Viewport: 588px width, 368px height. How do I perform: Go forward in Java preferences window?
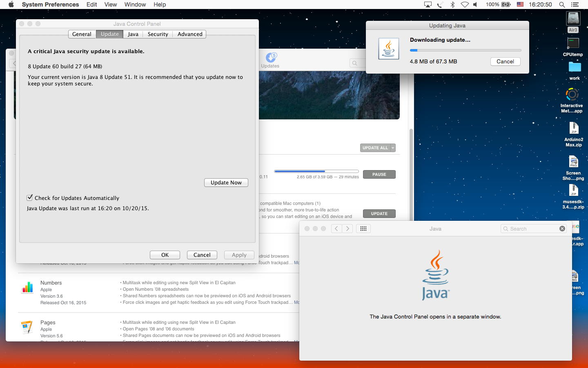347,229
